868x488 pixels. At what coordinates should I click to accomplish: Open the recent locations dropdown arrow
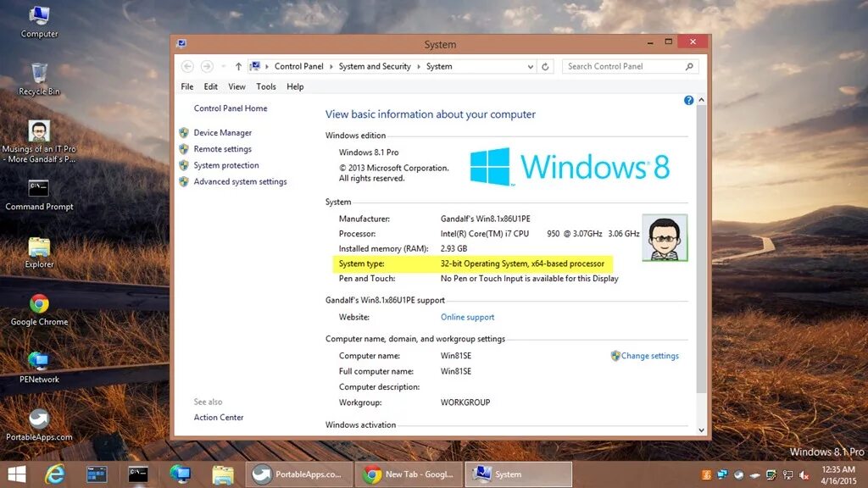223,66
